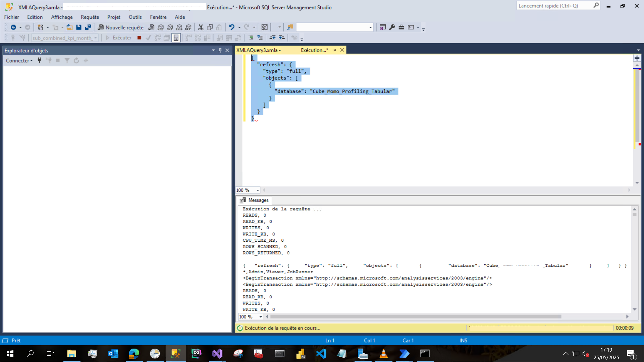Click the Uncomment selected lines icon
644x362 pixels.
tap(260, 38)
